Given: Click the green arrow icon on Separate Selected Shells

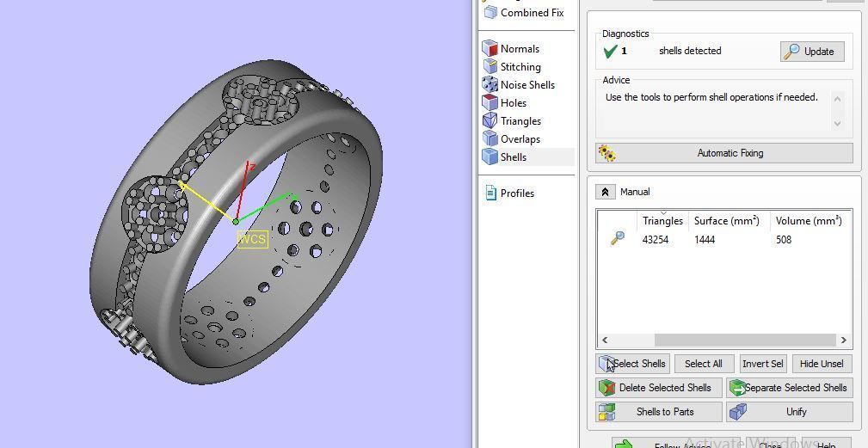Looking at the screenshot, I should [x=737, y=388].
